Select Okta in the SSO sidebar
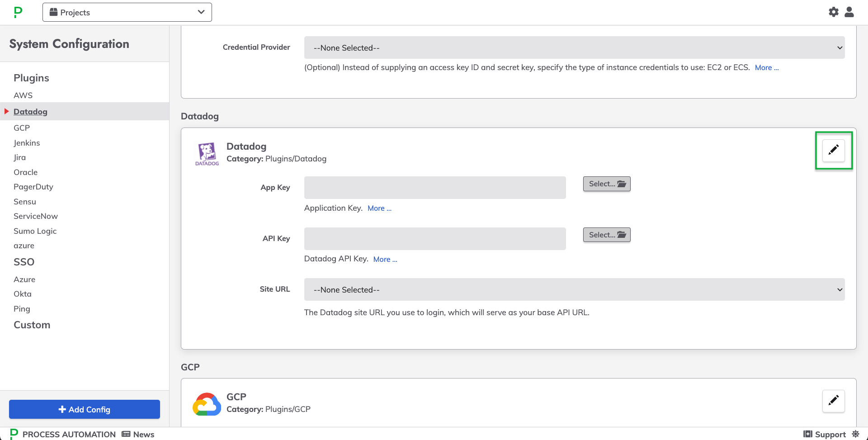This screenshot has width=868, height=440. tap(23, 294)
